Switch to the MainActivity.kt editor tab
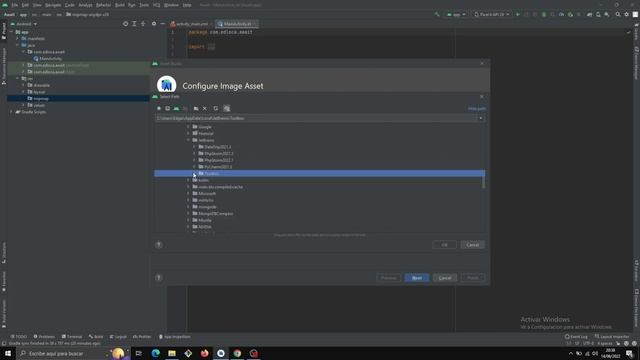This screenshot has width=640, height=360. (x=237, y=24)
